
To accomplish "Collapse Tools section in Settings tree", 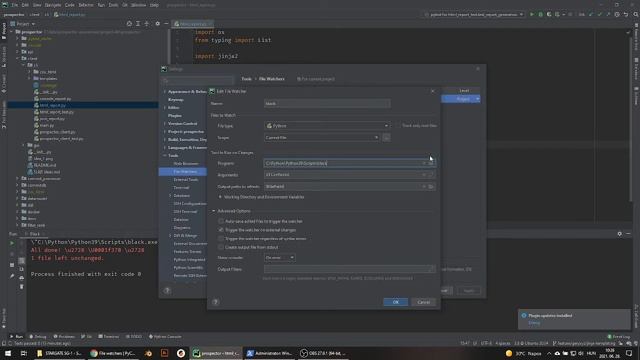I will point(165,156).
